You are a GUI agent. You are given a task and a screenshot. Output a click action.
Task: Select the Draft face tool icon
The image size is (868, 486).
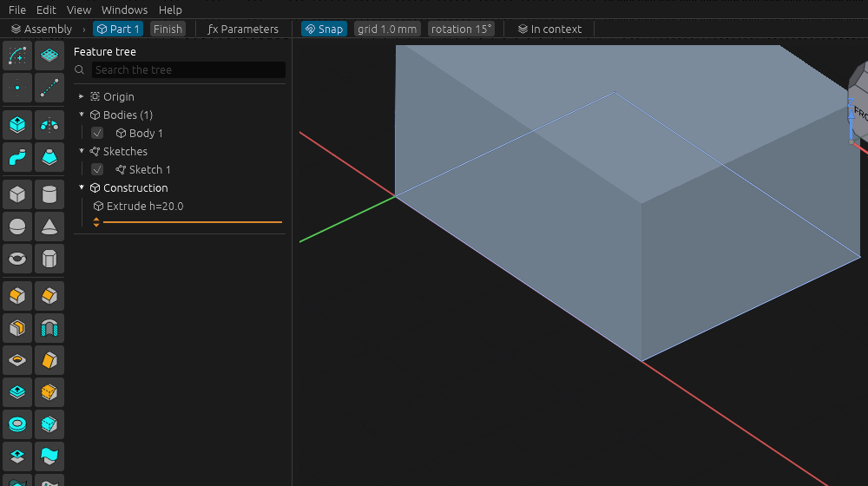pyautogui.click(x=49, y=360)
